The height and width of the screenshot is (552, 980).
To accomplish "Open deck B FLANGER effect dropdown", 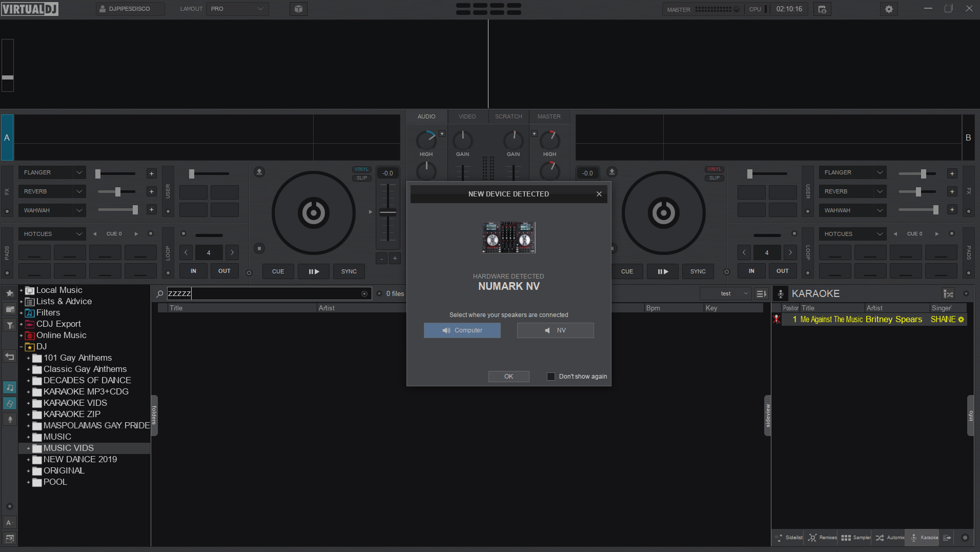I will coord(852,172).
